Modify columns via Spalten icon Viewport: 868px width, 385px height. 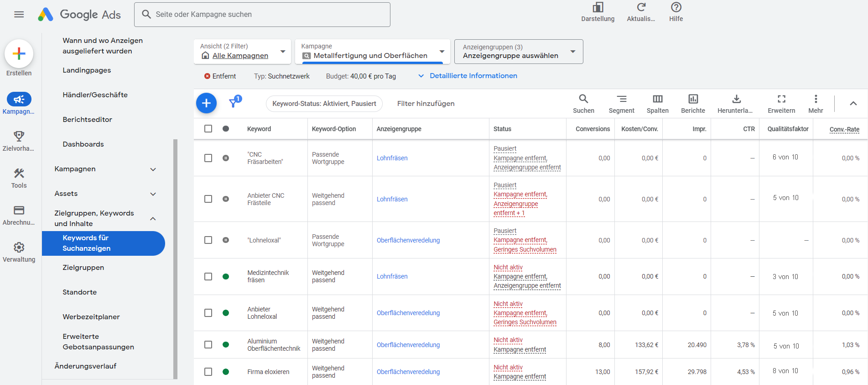657,104
